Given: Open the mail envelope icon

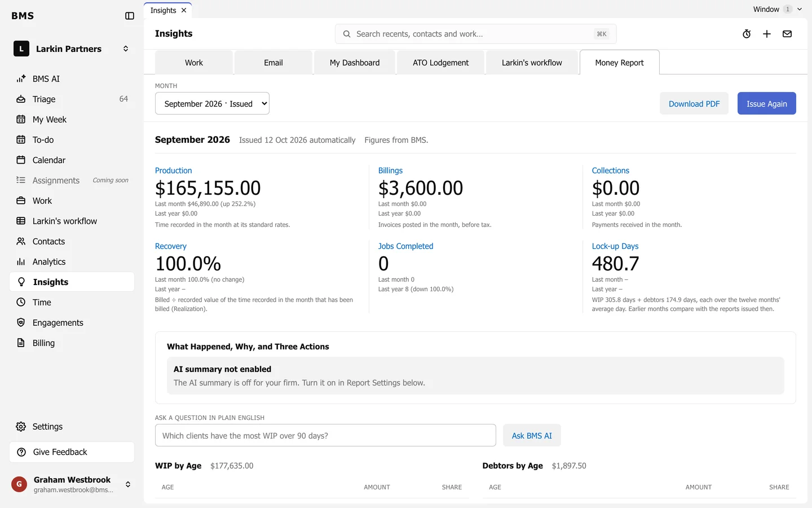Looking at the screenshot, I should tap(787, 34).
